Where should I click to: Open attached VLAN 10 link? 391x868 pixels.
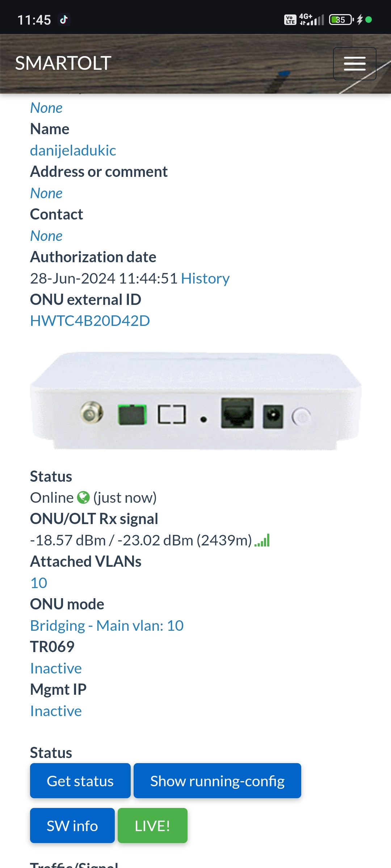tap(39, 583)
